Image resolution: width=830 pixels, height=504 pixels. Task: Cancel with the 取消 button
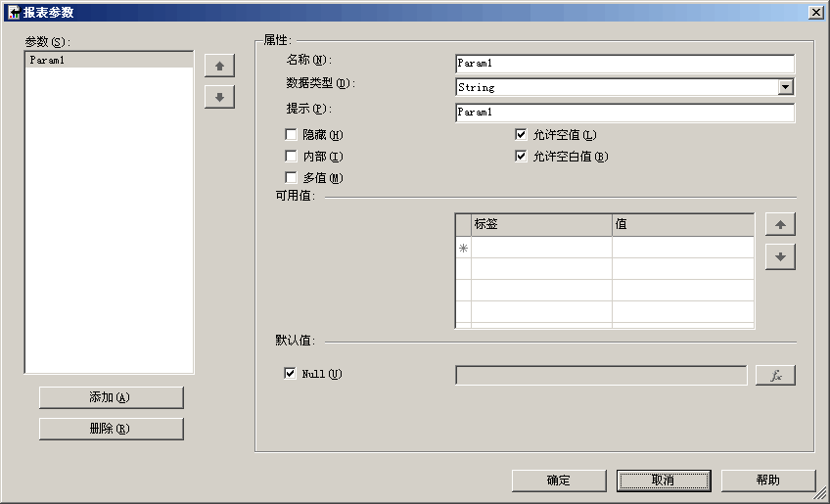click(664, 481)
